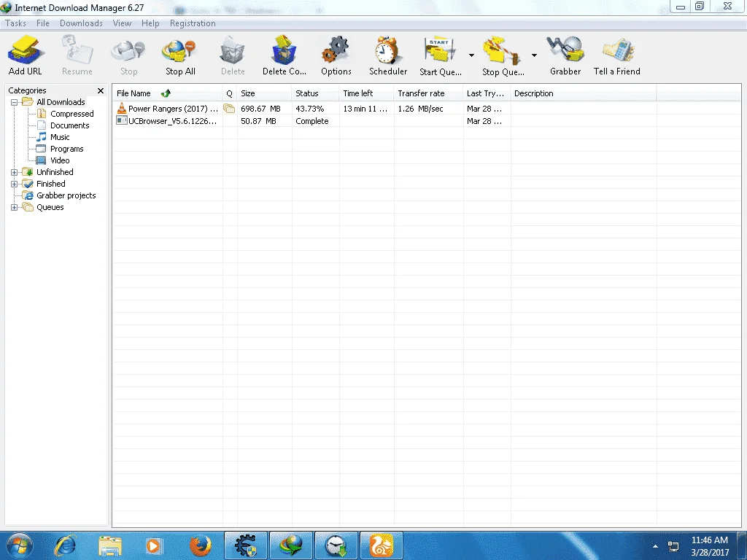Select the All Downloads category
This screenshot has height=560, width=747.
(x=61, y=102)
